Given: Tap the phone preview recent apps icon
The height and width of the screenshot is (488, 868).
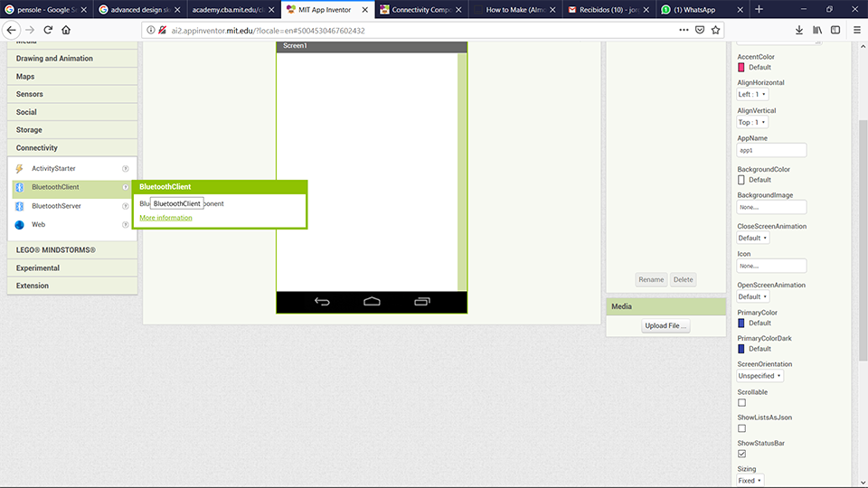Looking at the screenshot, I should (422, 302).
